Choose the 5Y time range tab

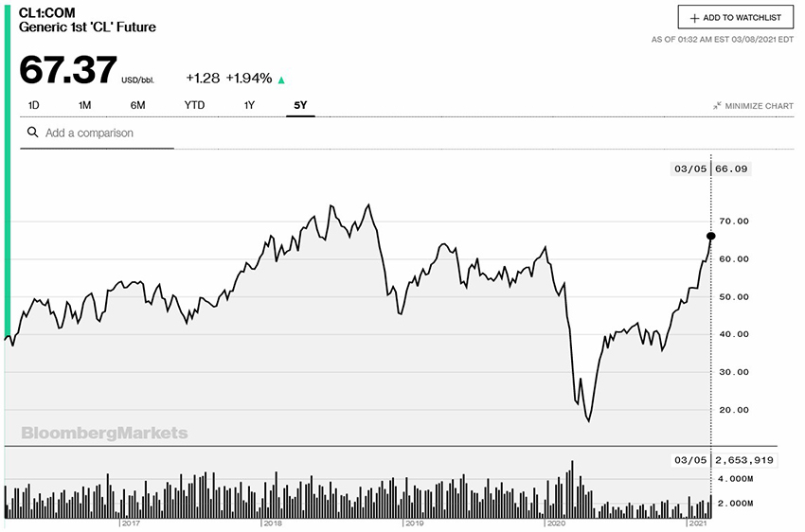[x=300, y=105]
